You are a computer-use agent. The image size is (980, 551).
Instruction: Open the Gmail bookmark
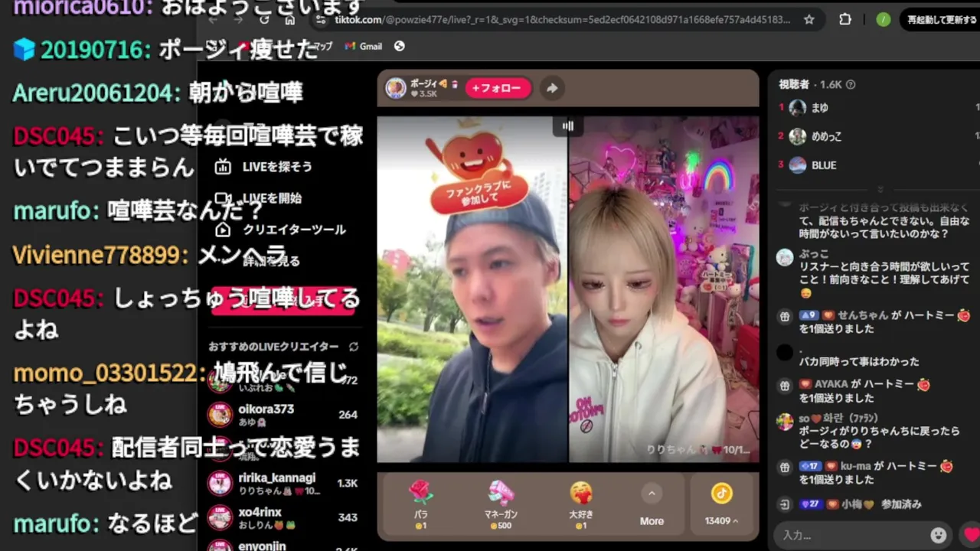pyautogui.click(x=364, y=46)
